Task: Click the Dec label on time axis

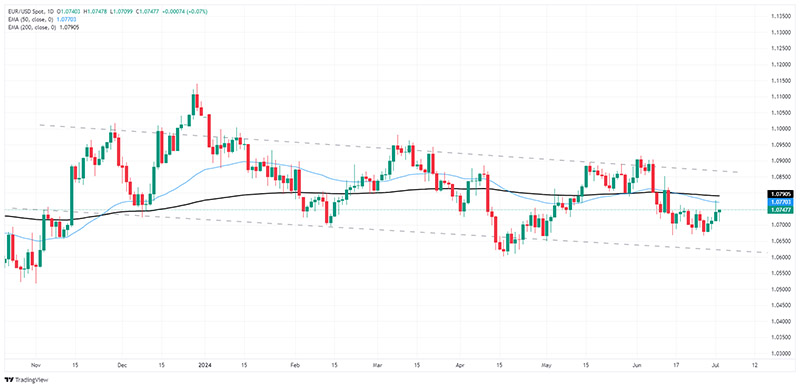Action: [x=121, y=365]
